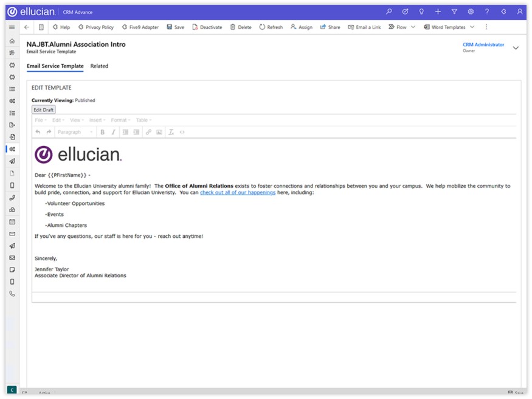Screen dimensions: 532x399
Task: Toggle the hamburger navigation menu
Action: click(12, 27)
